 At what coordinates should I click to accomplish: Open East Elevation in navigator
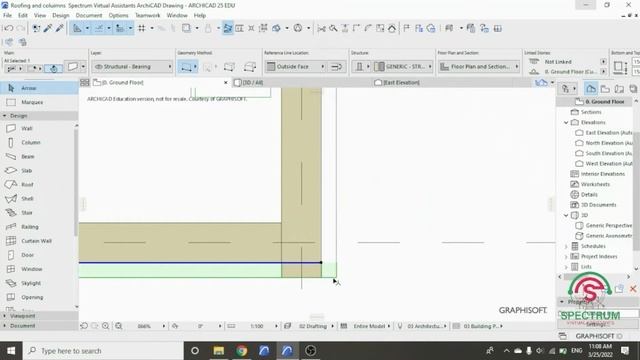[x=604, y=133]
